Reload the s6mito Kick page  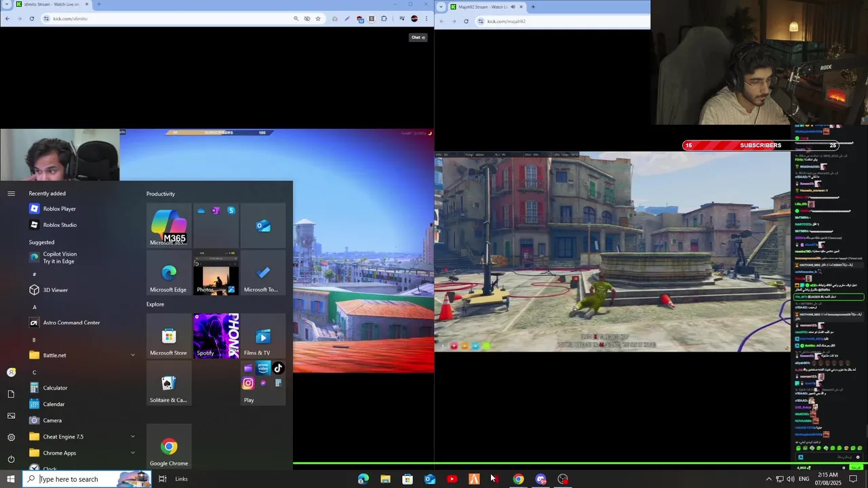(x=32, y=18)
